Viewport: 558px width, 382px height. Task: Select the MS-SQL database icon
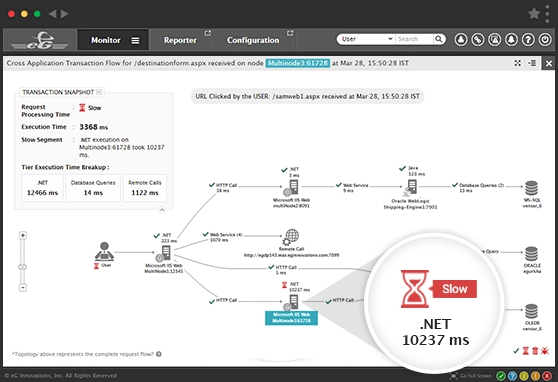coord(531,188)
